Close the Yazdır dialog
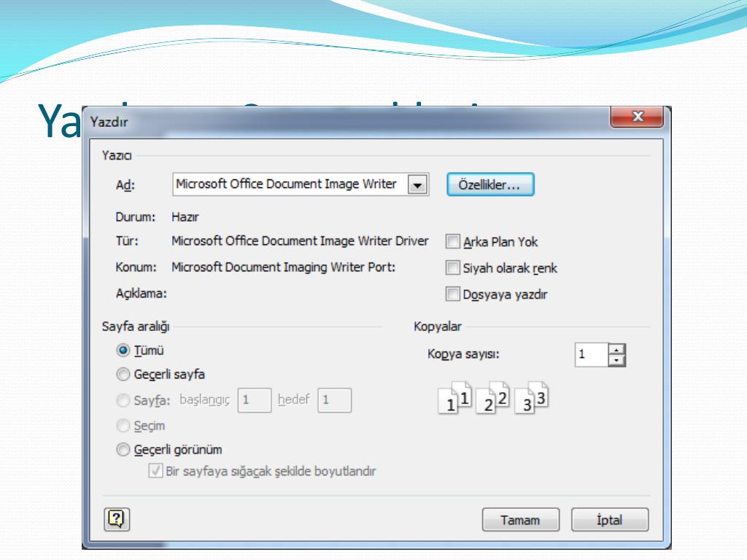The image size is (747, 560). [636, 116]
